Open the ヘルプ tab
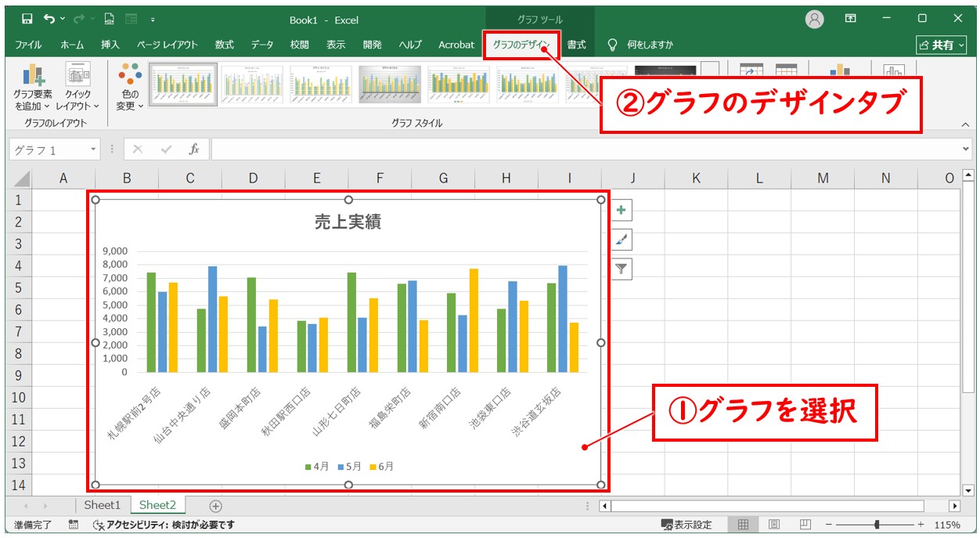The image size is (980, 538). pos(410,45)
